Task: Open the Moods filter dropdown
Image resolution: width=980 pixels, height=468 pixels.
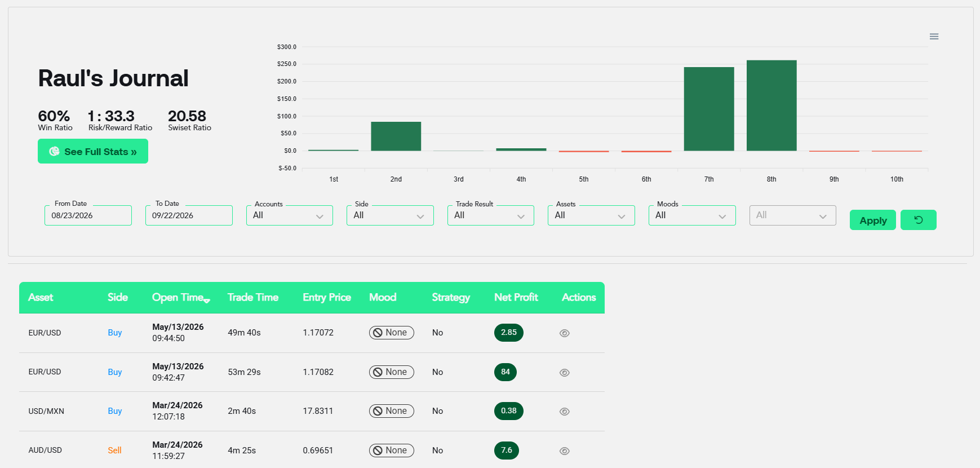Action: [692, 215]
